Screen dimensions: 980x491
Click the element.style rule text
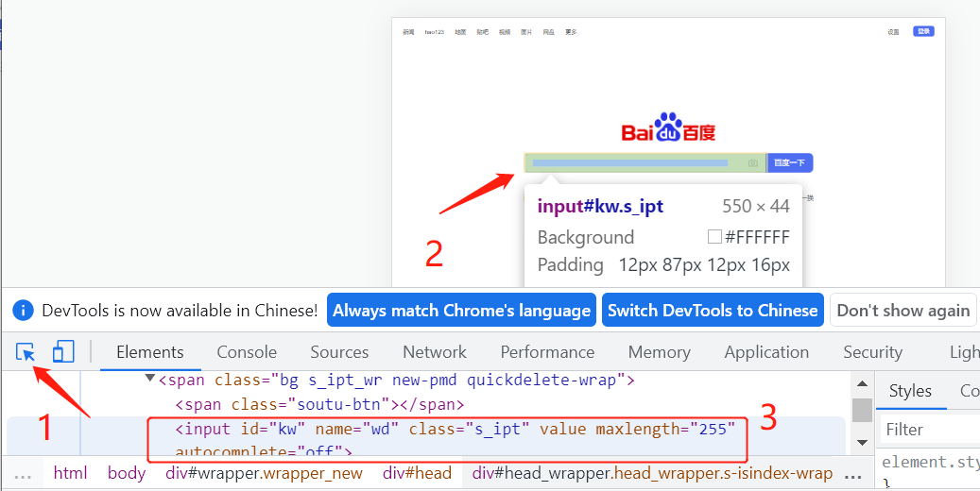(929, 463)
